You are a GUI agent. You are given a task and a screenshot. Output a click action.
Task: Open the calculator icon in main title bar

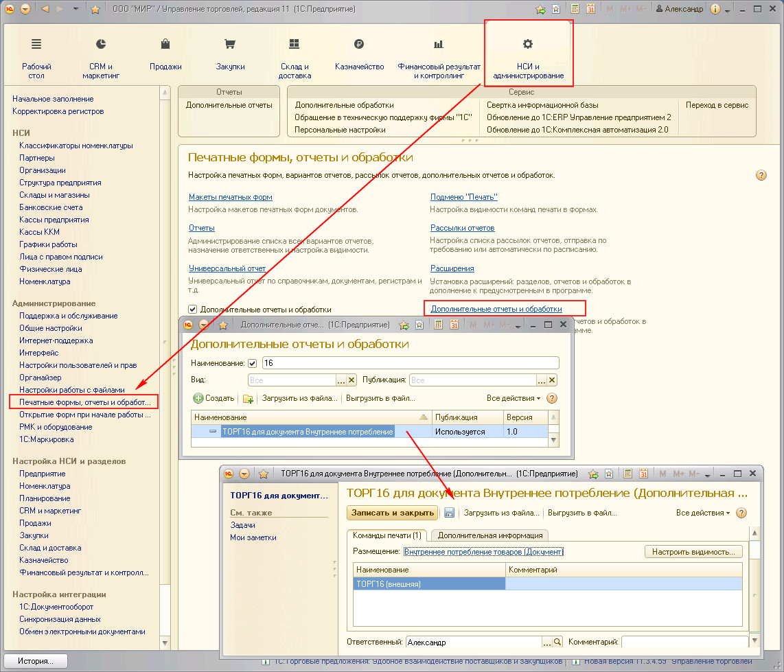[575, 9]
